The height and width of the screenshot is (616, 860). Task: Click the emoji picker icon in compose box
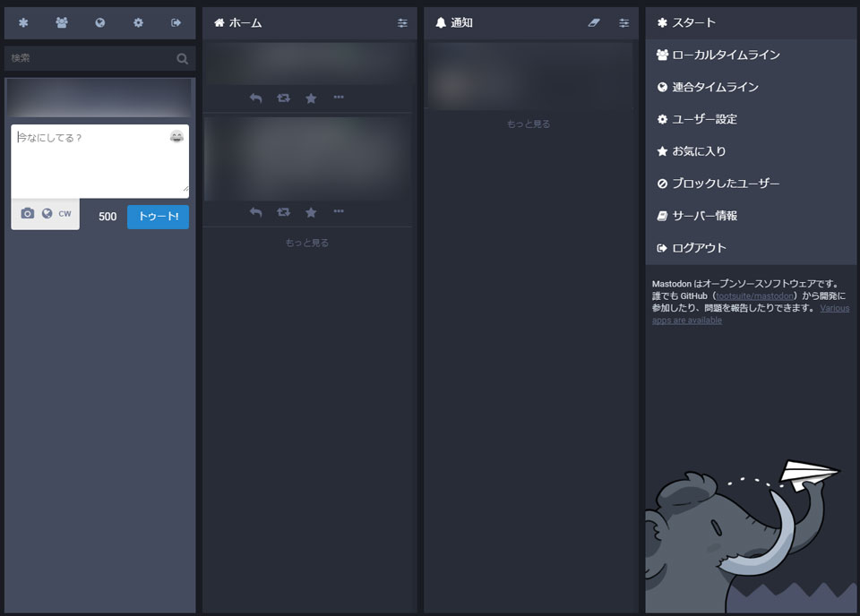[x=176, y=137]
